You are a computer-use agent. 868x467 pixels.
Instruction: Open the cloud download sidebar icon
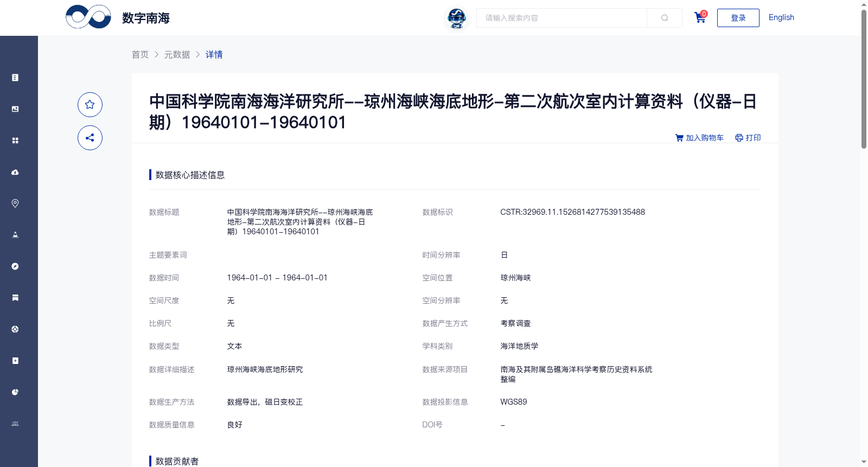15,172
